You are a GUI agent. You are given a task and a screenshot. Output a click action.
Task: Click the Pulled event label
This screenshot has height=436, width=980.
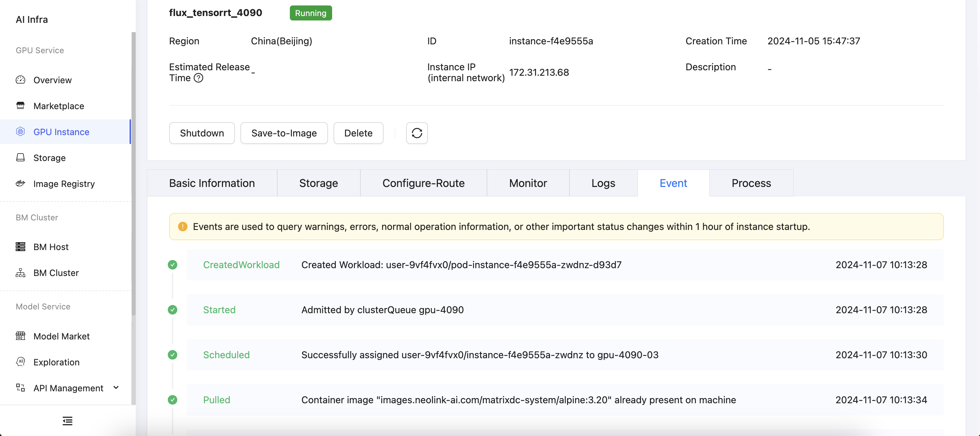(217, 399)
